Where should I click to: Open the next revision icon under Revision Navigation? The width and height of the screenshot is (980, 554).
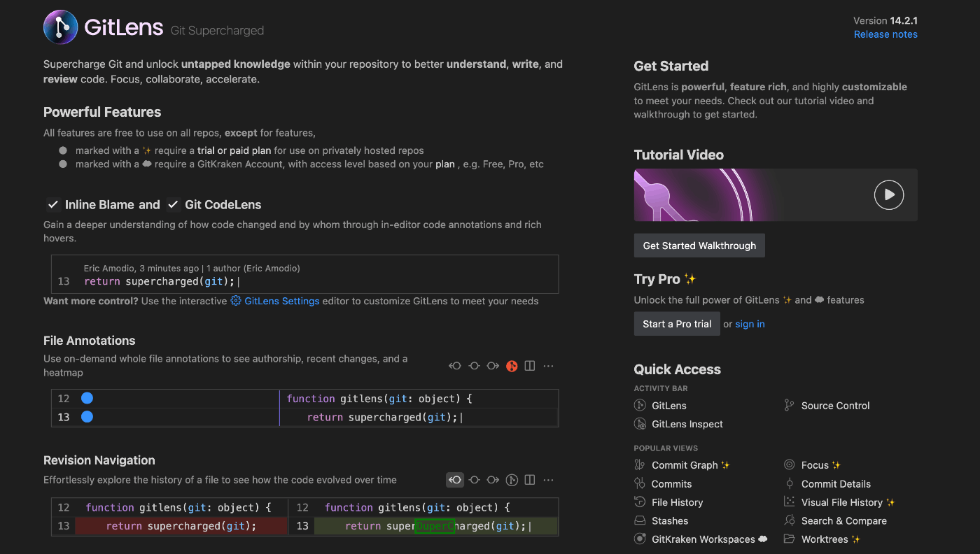point(493,480)
